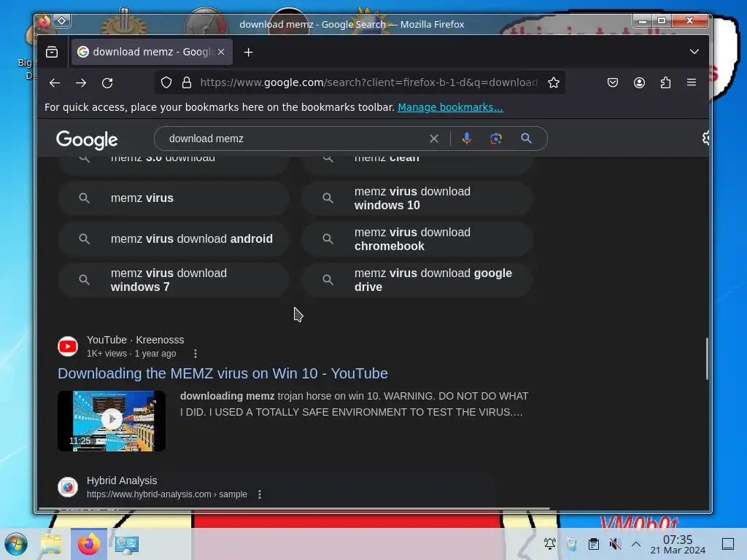Screen dimensions: 747x560
Task: Open Firefox application hamburger menu
Action: pyautogui.click(x=692, y=82)
